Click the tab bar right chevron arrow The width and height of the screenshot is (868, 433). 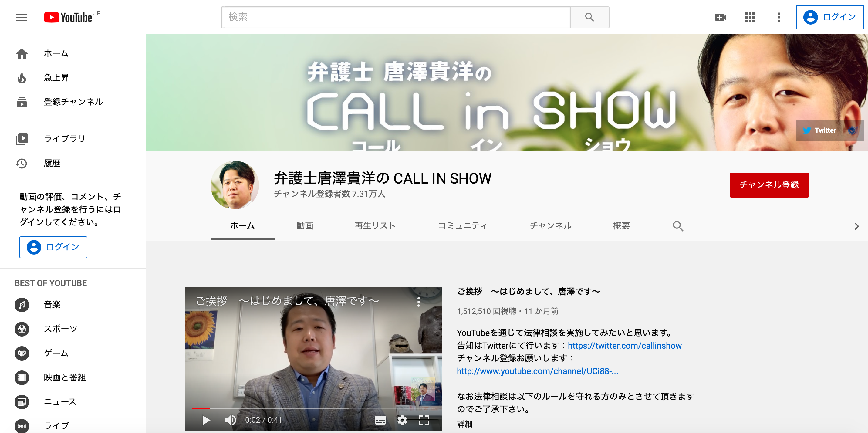click(856, 226)
